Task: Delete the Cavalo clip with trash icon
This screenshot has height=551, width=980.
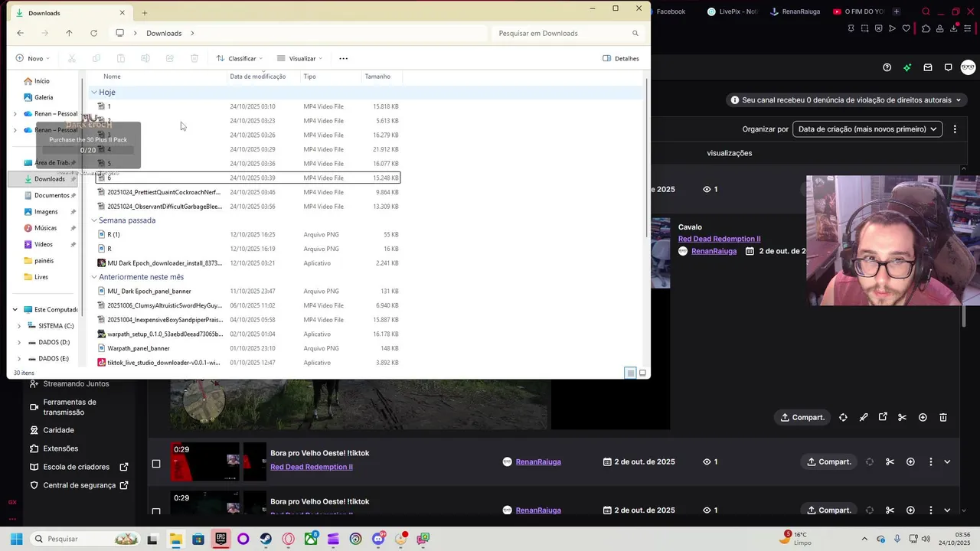Action: (943, 417)
